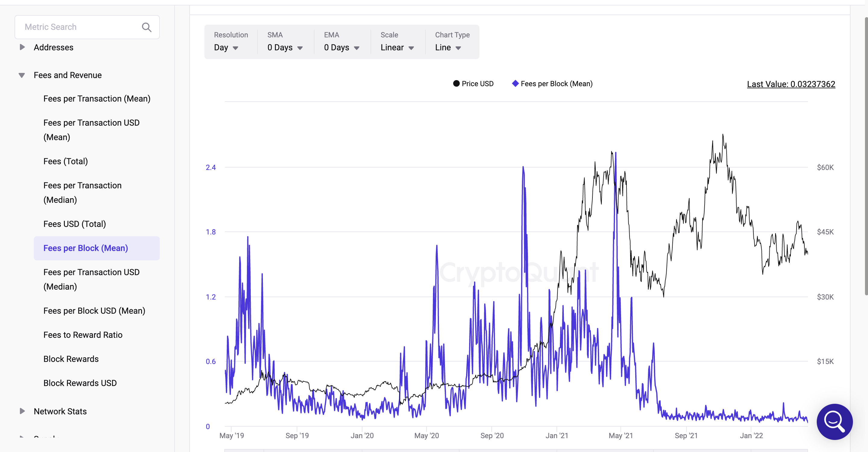Select highlighted Fees per Block (Mean) item
868x452 pixels.
97,248
